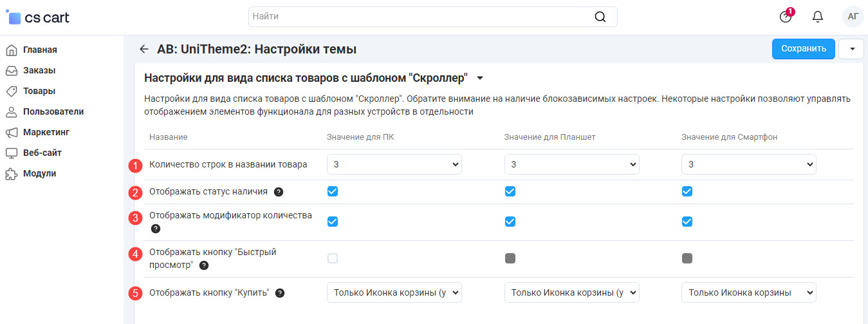Click help icon next to "Отображать статус наличия"
The height and width of the screenshot is (324, 868).
point(279,191)
